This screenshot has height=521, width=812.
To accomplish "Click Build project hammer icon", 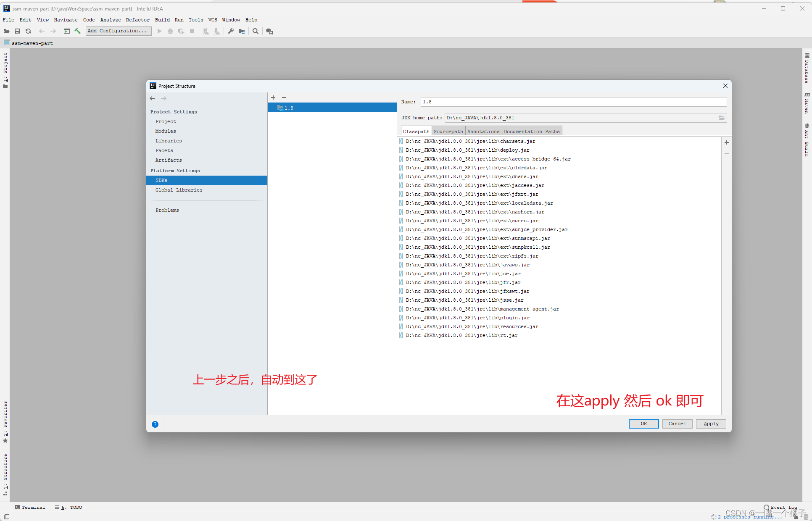I will 78,31.
